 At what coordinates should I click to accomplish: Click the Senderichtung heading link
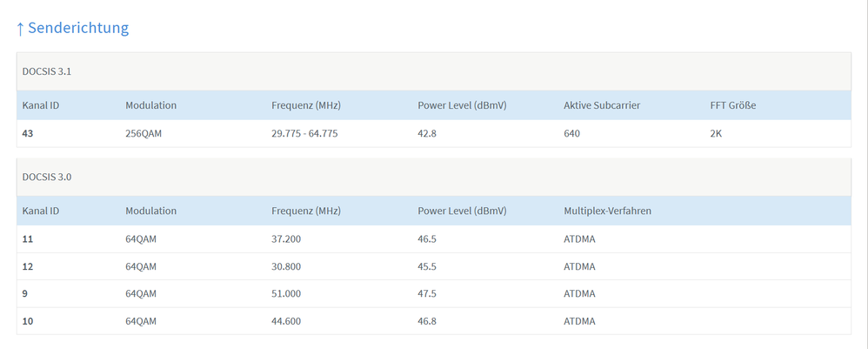click(x=78, y=28)
